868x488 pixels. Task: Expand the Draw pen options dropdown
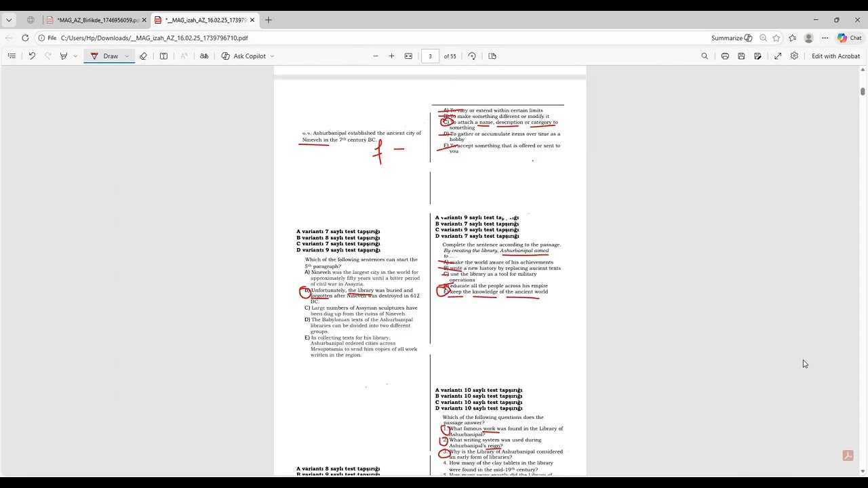(127, 56)
